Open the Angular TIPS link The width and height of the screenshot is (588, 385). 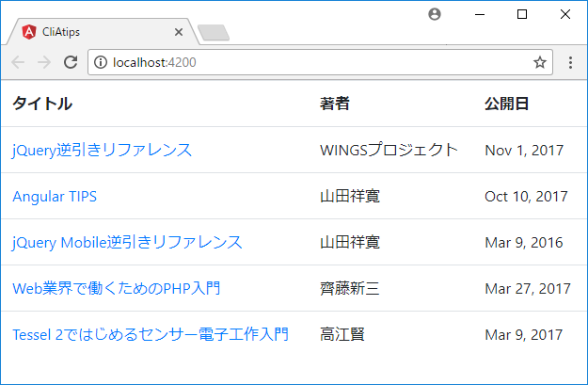click(55, 196)
